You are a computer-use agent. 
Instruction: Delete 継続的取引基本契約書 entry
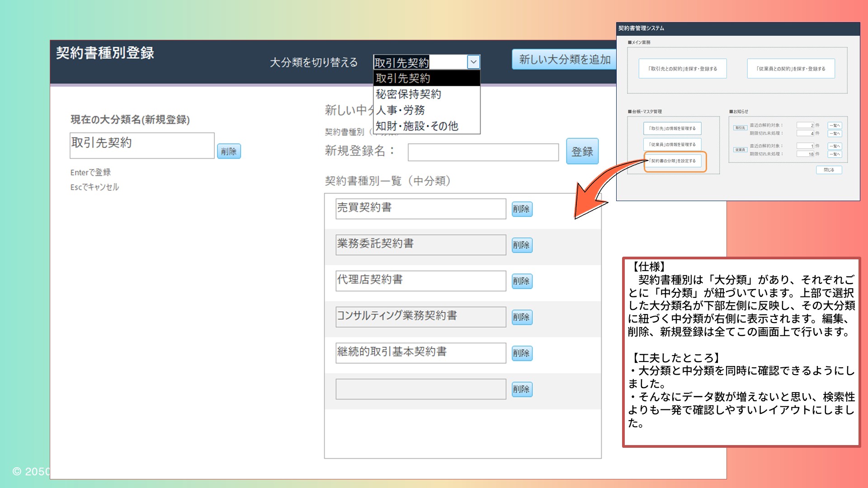pos(522,353)
